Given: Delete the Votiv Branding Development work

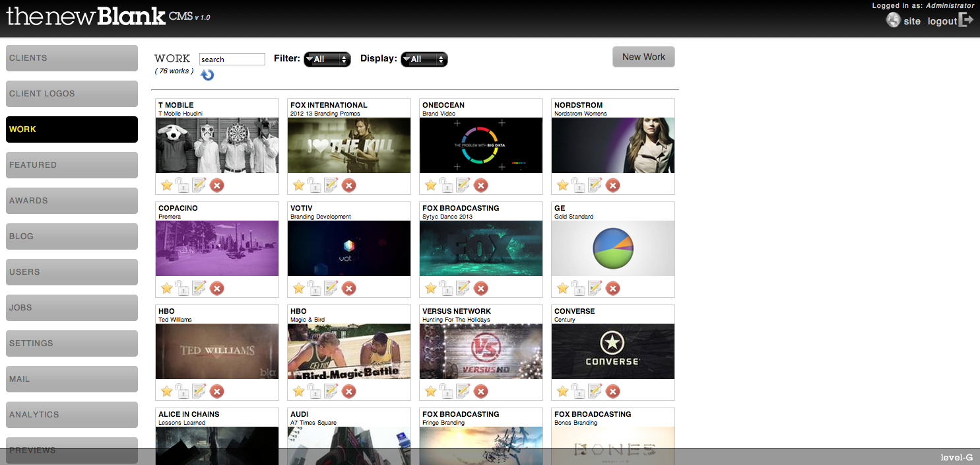Looking at the screenshot, I should pos(349,288).
